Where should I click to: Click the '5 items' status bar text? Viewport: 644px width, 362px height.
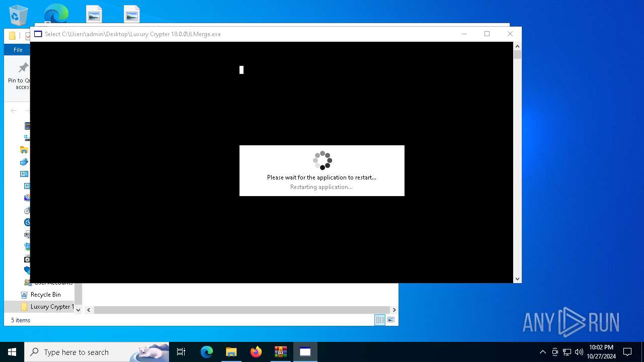(x=21, y=320)
